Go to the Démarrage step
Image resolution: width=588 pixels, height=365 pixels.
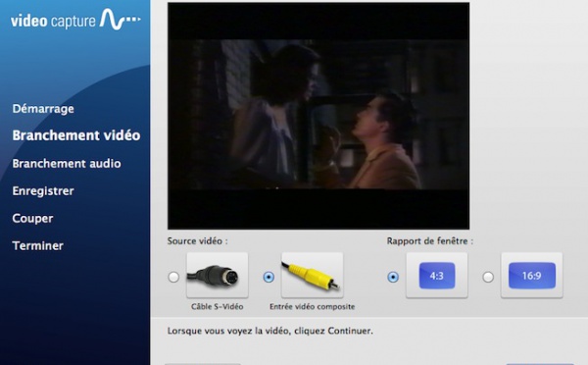point(43,109)
